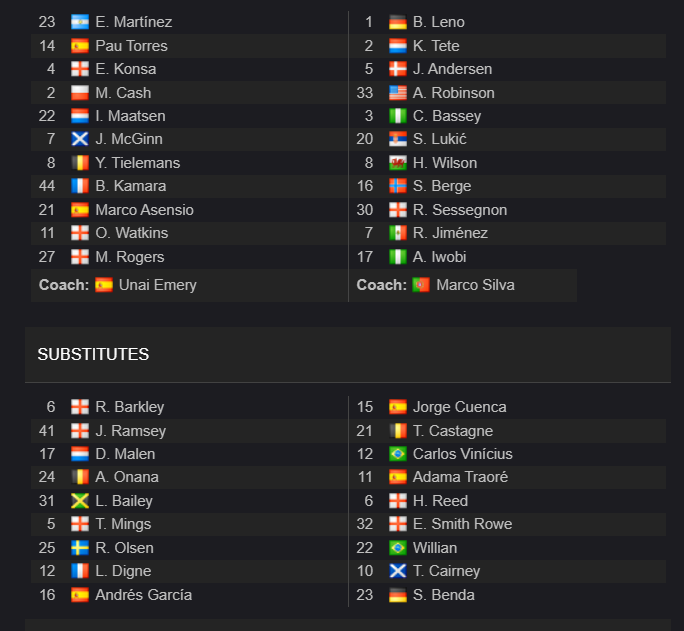Click the Mexico flag next to R. Jiménez
684x631 pixels.
coord(398,233)
